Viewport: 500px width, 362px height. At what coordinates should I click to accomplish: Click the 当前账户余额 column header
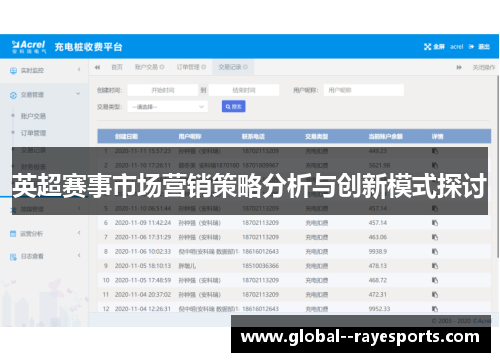(386, 137)
